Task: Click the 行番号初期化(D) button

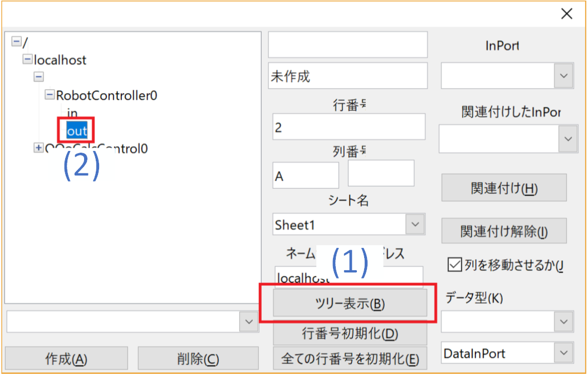Action: tap(350, 334)
